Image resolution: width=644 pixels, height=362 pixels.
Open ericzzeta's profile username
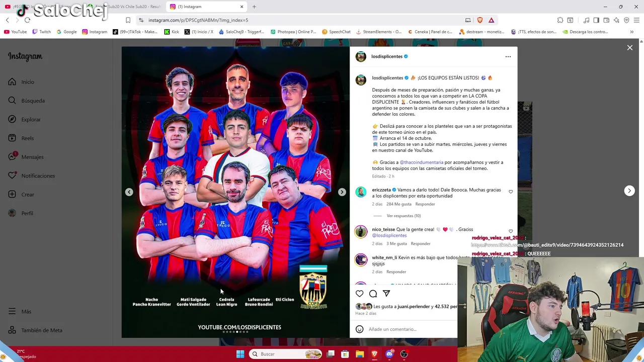(x=381, y=190)
